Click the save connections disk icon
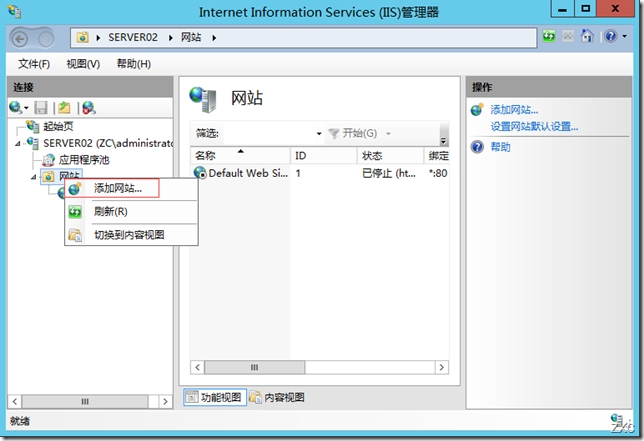644x441 pixels. tap(41, 108)
